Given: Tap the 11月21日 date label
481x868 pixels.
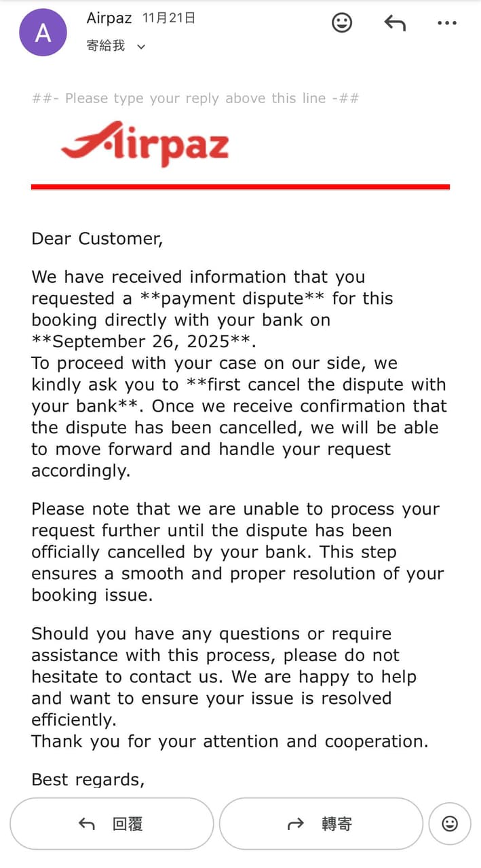Looking at the screenshot, I should click(x=169, y=18).
